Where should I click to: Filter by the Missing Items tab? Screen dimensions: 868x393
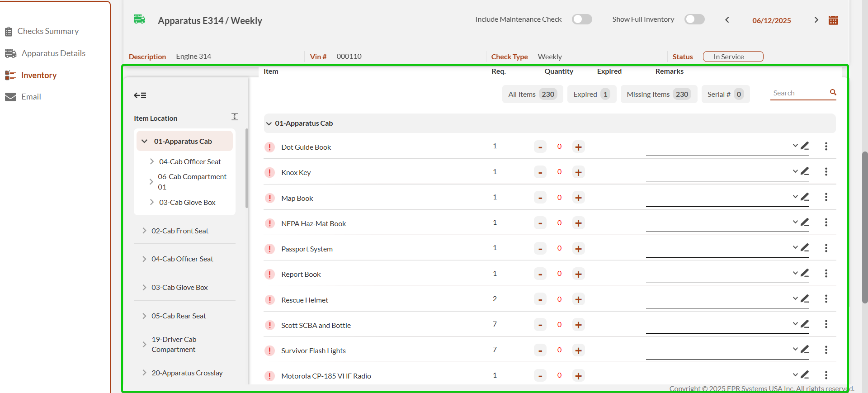tap(658, 94)
